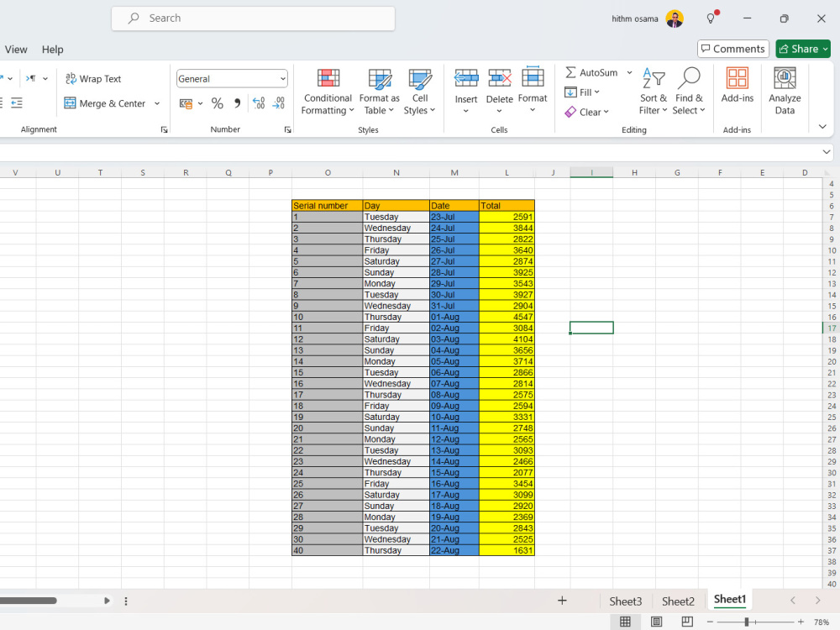Click the Format cells icon
The image size is (840, 630).
click(533, 78)
